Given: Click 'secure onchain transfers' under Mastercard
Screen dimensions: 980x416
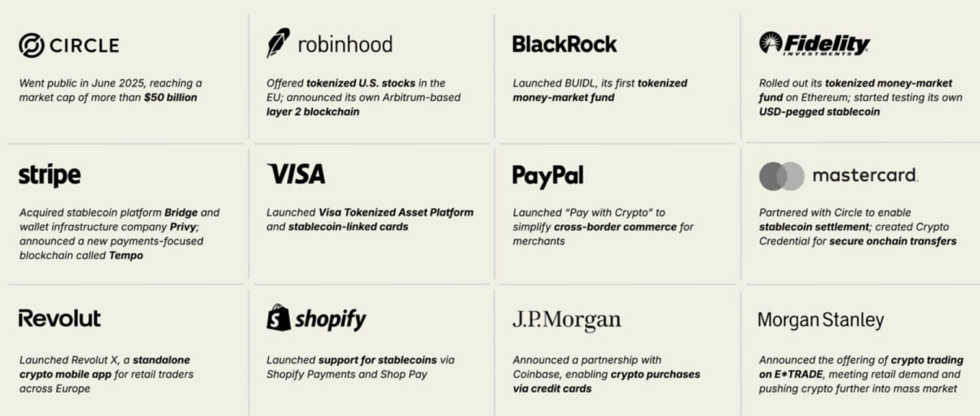Looking at the screenshot, I should [x=893, y=241].
